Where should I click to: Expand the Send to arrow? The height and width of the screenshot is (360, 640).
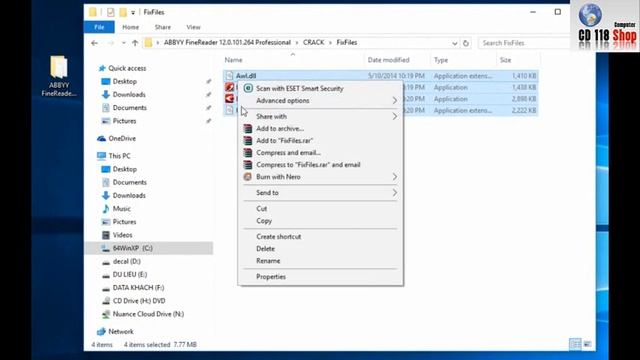tap(394, 193)
